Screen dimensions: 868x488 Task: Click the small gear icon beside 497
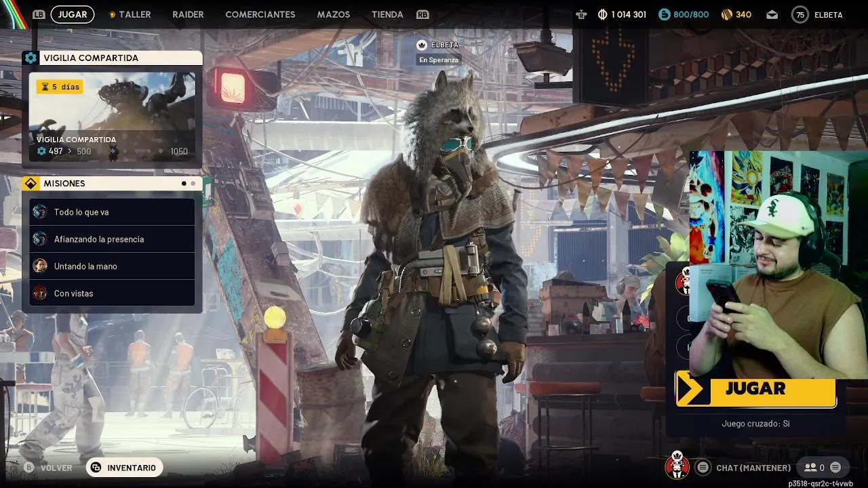41,151
